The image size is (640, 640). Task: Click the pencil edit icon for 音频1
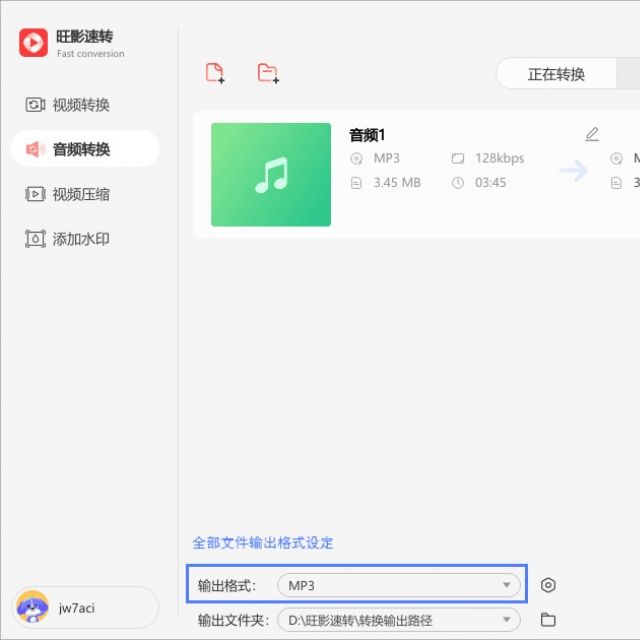point(592,134)
